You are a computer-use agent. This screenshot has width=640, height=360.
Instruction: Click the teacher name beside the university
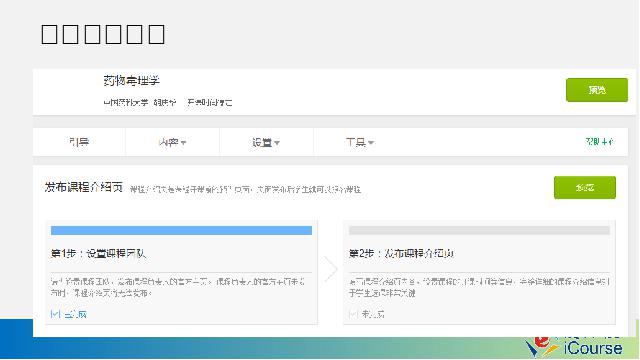(165, 102)
